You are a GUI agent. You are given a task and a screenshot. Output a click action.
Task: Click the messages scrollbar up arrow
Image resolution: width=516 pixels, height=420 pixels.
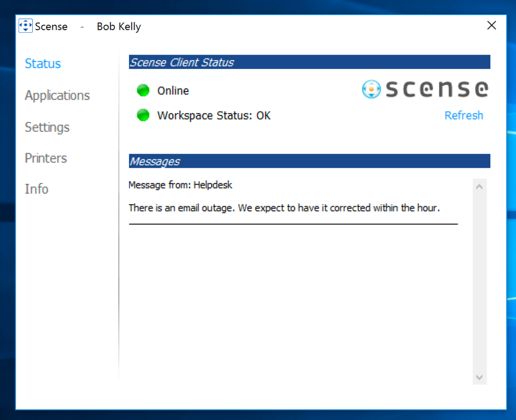point(480,187)
